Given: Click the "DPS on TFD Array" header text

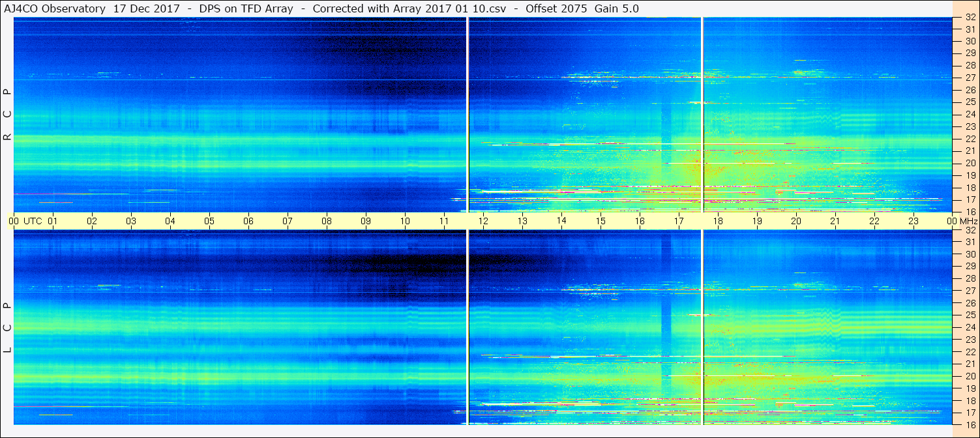Looking at the screenshot, I should [x=246, y=8].
